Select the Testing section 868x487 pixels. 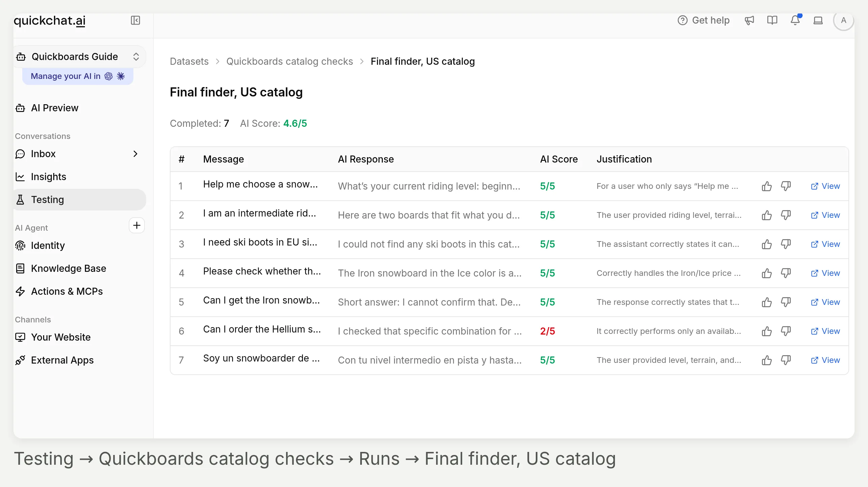pyautogui.click(x=80, y=200)
